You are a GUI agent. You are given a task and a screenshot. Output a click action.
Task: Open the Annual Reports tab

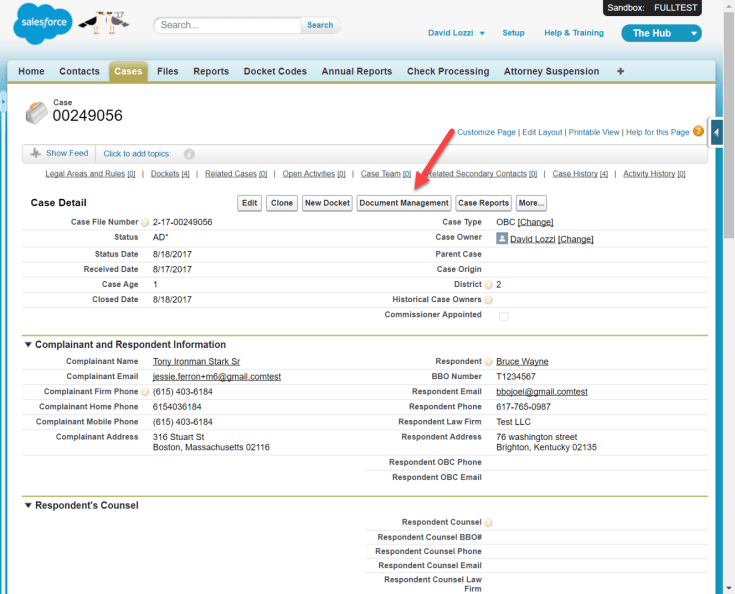[357, 71]
